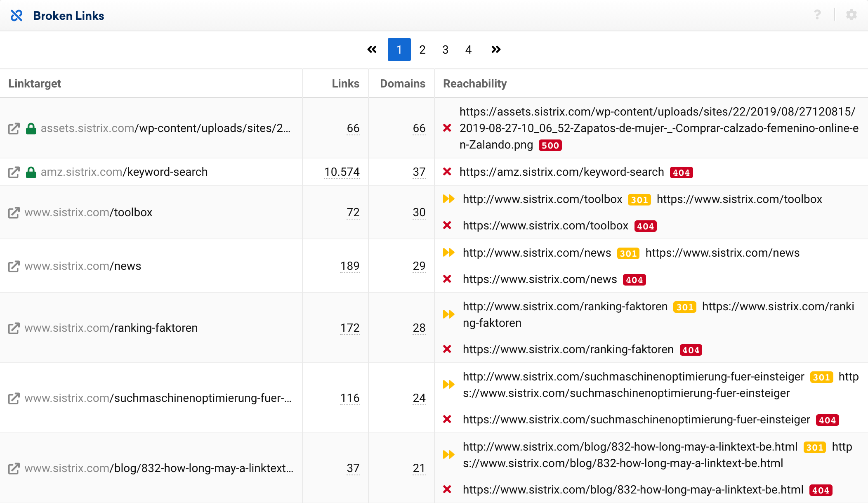This screenshot has width=868, height=503.
Task: Click the 500 status badge
Action: (x=550, y=145)
